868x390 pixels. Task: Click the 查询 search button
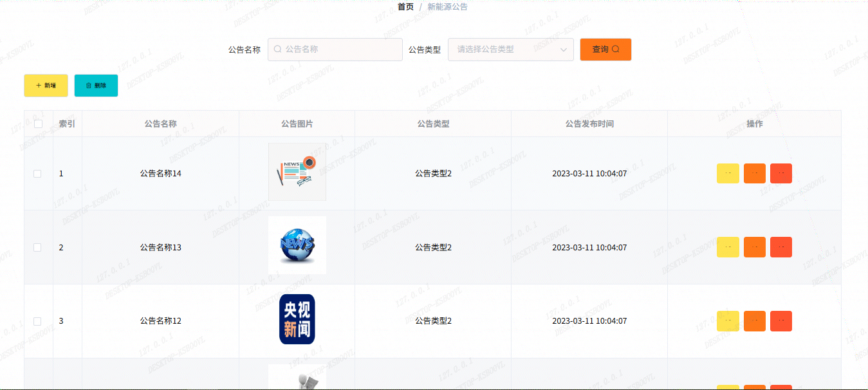click(x=605, y=50)
